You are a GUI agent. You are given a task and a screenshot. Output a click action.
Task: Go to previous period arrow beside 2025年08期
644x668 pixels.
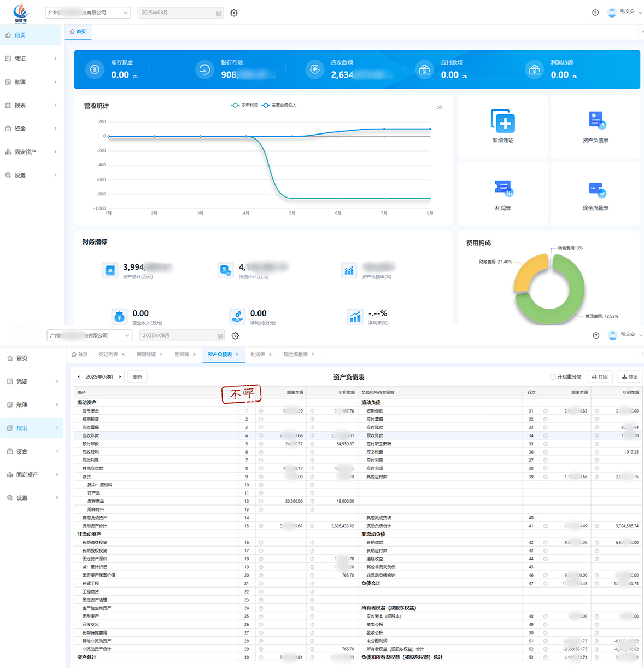click(79, 377)
